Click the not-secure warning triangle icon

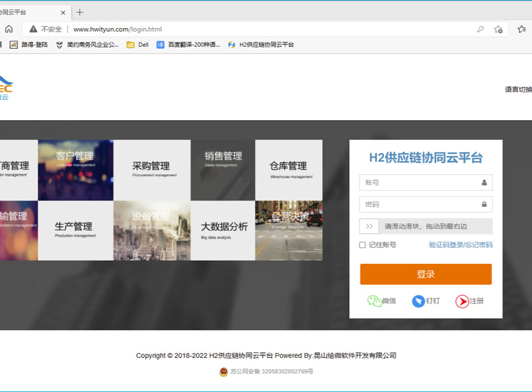click(33, 29)
